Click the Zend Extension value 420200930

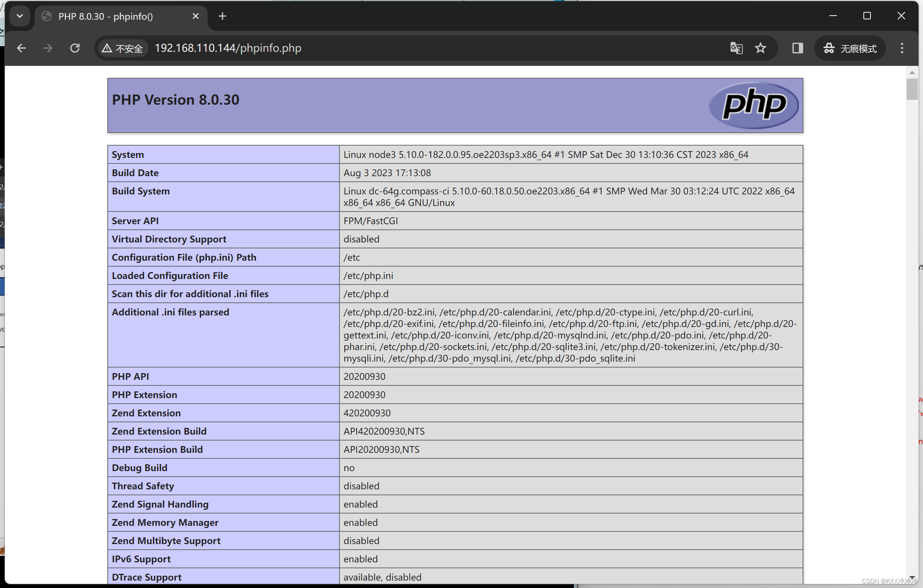tap(367, 413)
